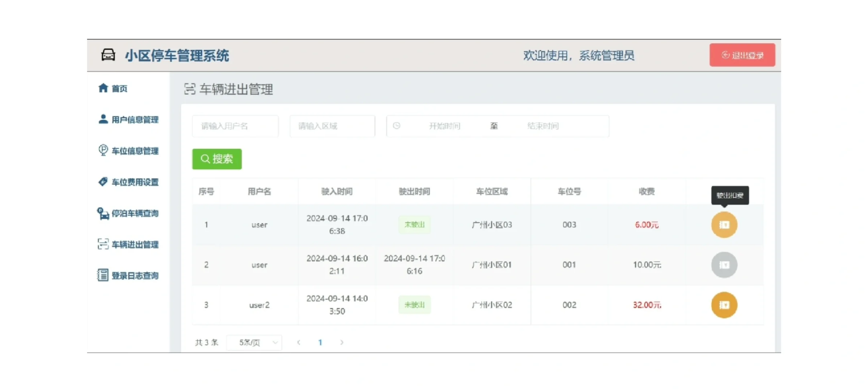The height and width of the screenshot is (392, 868).
Task: Click the orange checkout icon for row 1
Action: pyautogui.click(x=724, y=225)
